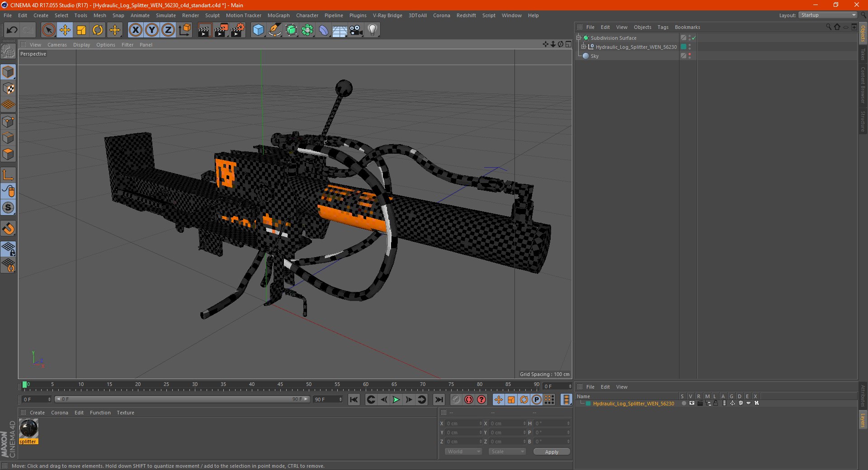Toggle X-axis lock button
The width and height of the screenshot is (868, 470).
pyautogui.click(x=135, y=30)
